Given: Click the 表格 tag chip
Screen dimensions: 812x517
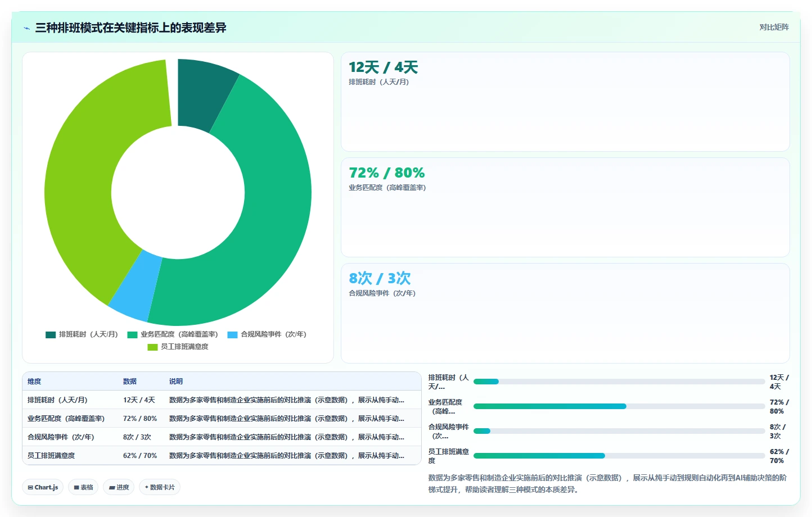Looking at the screenshot, I should (x=83, y=487).
